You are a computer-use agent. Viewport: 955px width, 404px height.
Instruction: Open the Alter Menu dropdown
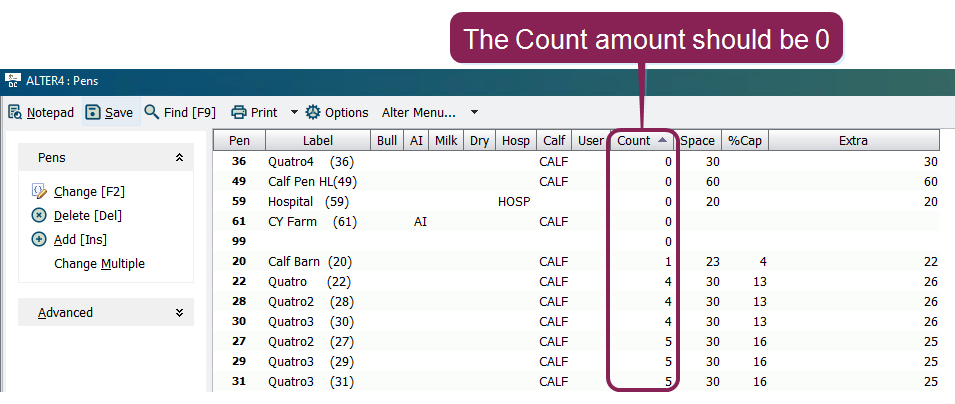click(429, 112)
